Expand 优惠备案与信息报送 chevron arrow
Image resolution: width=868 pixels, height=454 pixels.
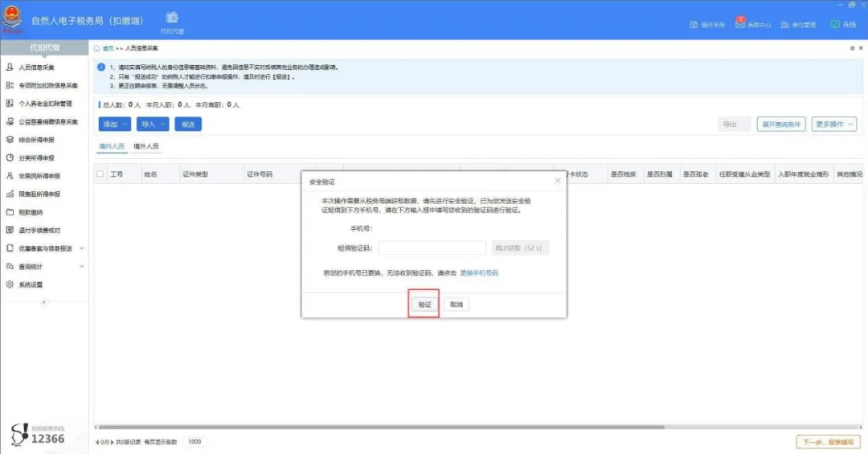click(x=82, y=248)
